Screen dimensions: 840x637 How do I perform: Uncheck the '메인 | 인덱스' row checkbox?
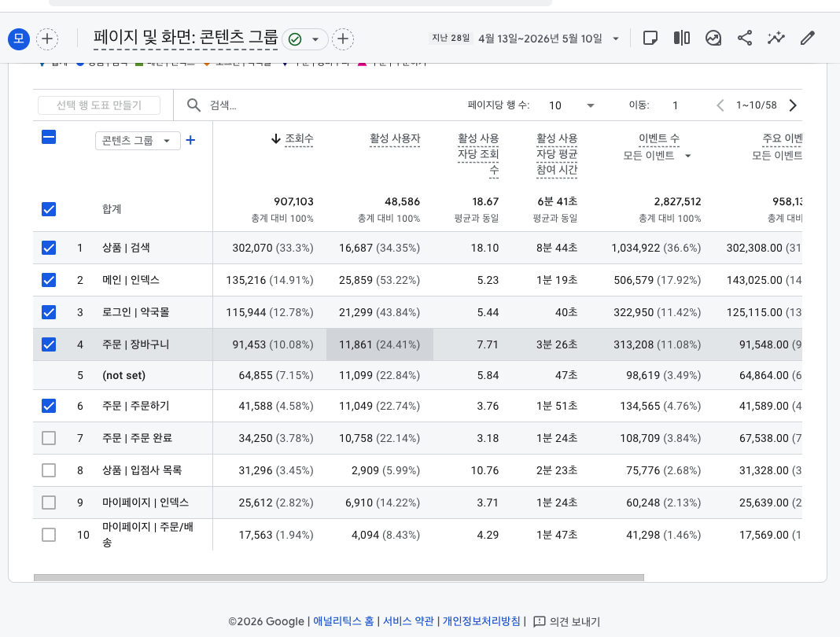[49, 280]
